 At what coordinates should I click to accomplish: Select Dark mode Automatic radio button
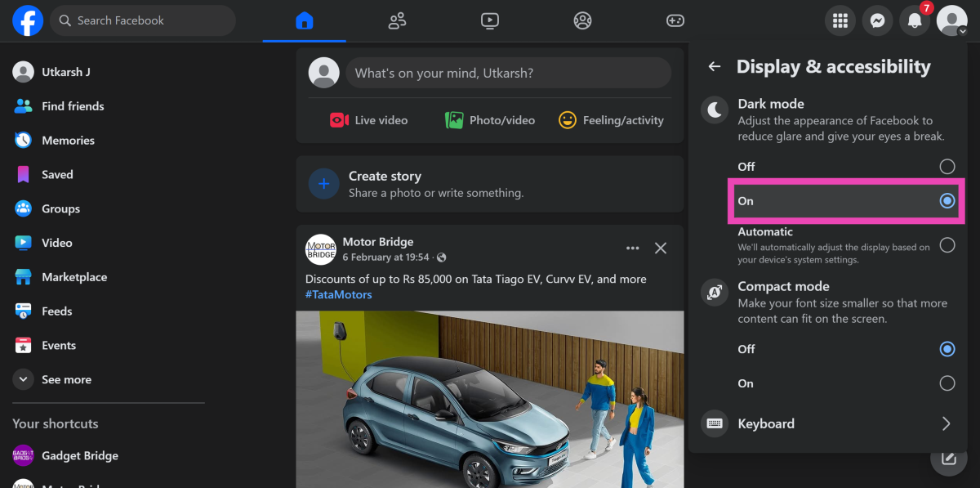(947, 244)
